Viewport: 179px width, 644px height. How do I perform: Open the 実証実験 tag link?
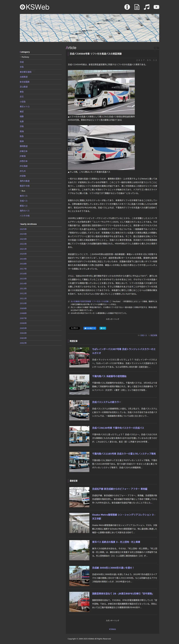tap(154, 335)
